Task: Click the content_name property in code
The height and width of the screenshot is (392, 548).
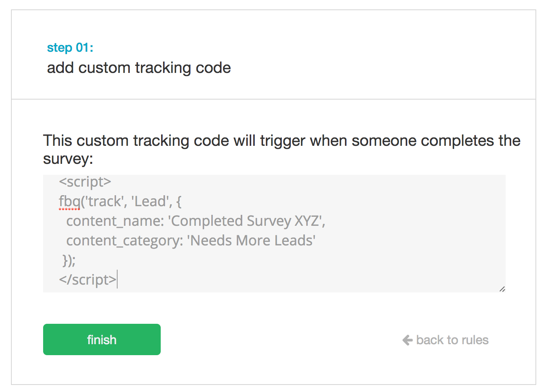Action: (x=115, y=221)
